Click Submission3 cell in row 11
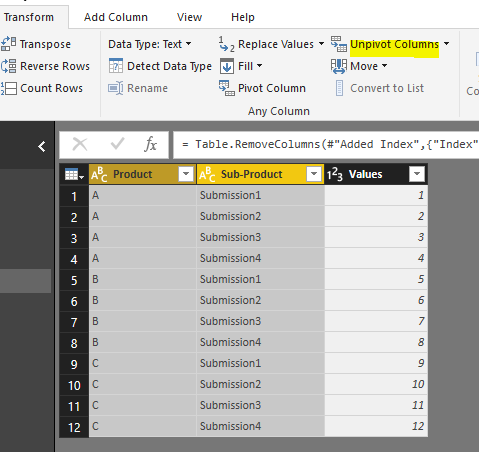479x452 pixels. [x=261, y=405]
